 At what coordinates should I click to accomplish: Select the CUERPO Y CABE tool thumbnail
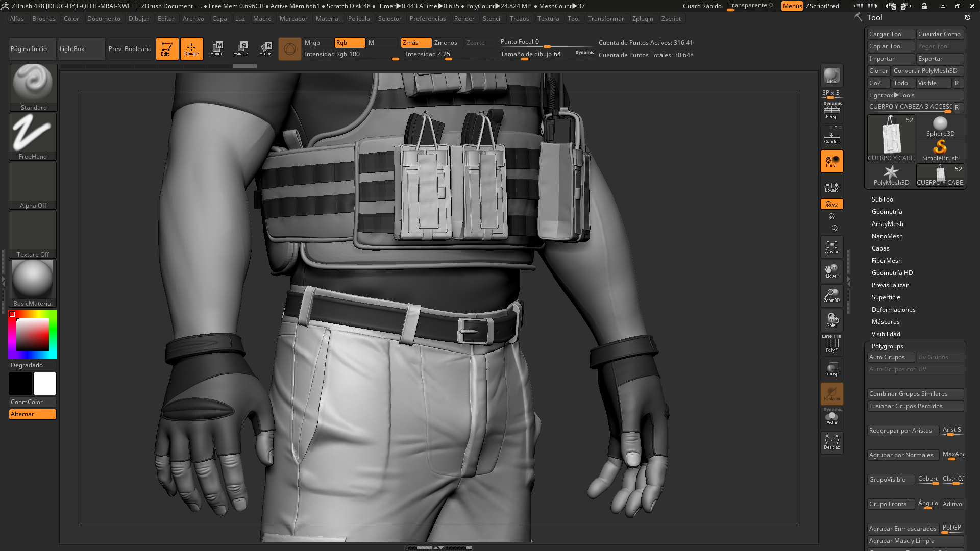pyautogui.click(x=891, y=137)
